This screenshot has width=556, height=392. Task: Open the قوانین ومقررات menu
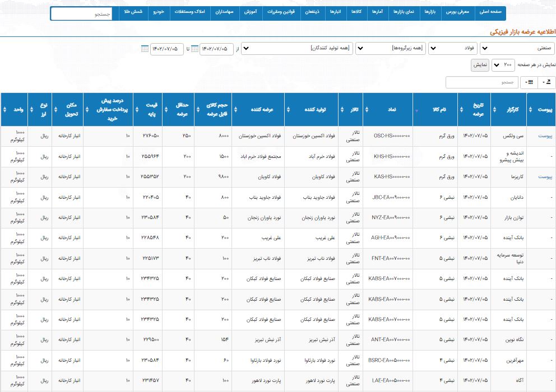[x=281, y=12]
